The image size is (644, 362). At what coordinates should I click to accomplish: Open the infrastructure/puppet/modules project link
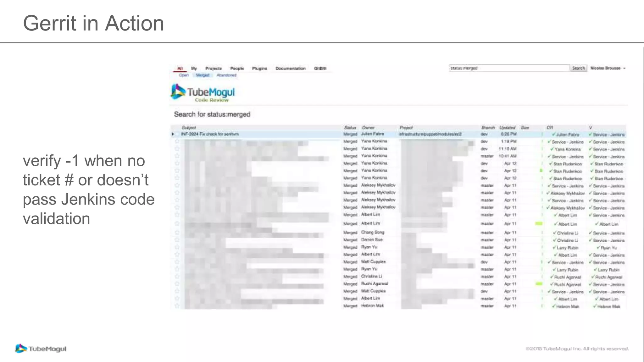click(x=430, y=134)
